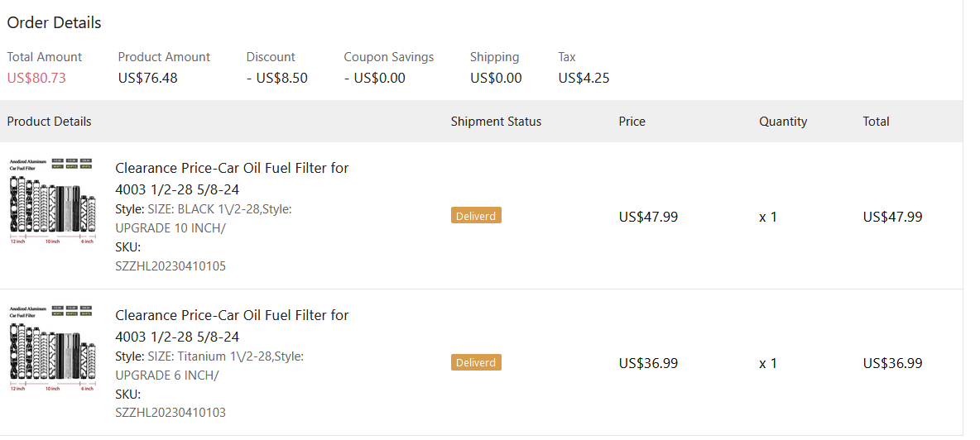Click the Shipping label in the order summary
The height and width of the screenshot is (440, 980).
(x=494, y=57)
